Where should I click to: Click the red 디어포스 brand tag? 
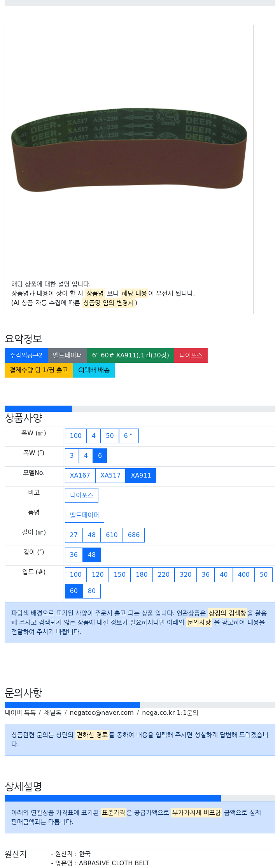pyautogui.click(x=191, y=355)
